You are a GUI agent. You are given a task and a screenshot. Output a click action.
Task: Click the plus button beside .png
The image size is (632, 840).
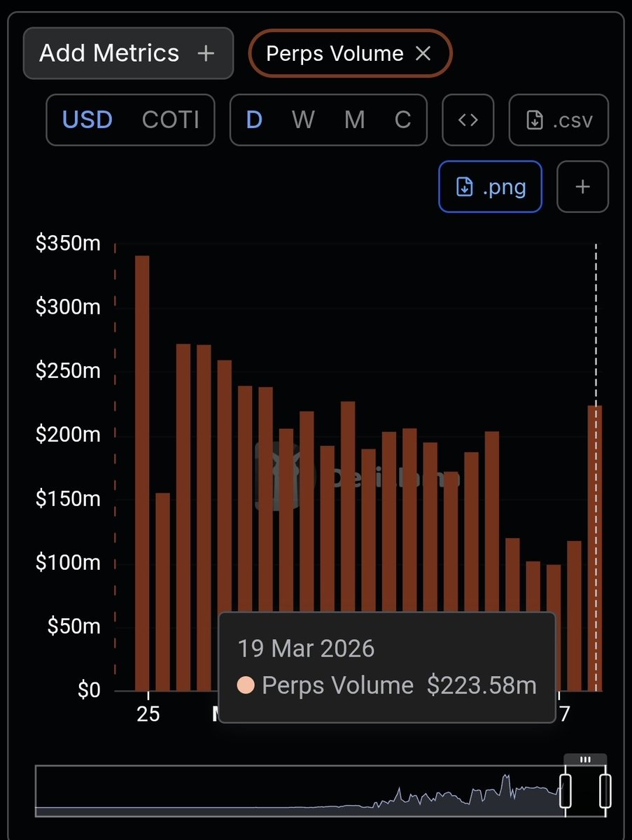[x=582, y=186]
